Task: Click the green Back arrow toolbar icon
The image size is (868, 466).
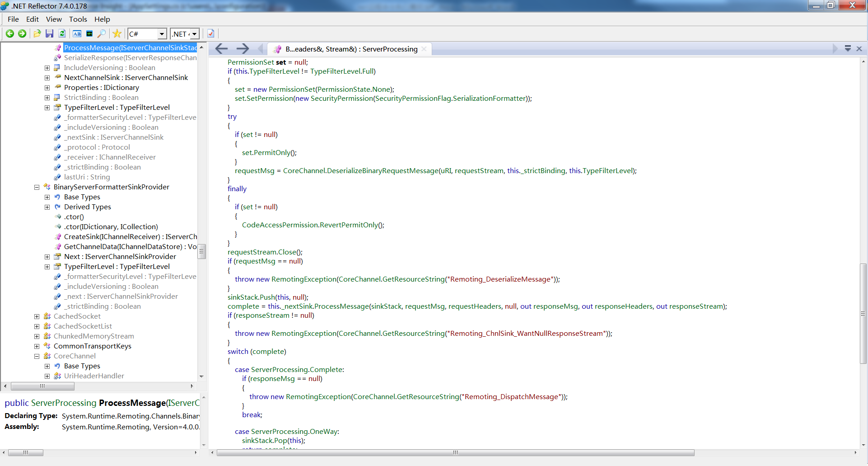Action: 9,33
